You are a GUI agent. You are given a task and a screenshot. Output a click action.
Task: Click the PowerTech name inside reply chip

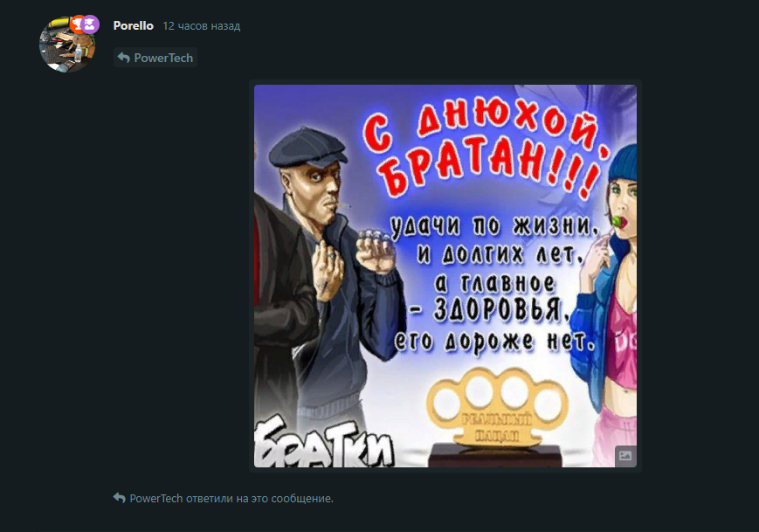coord(163,58)
